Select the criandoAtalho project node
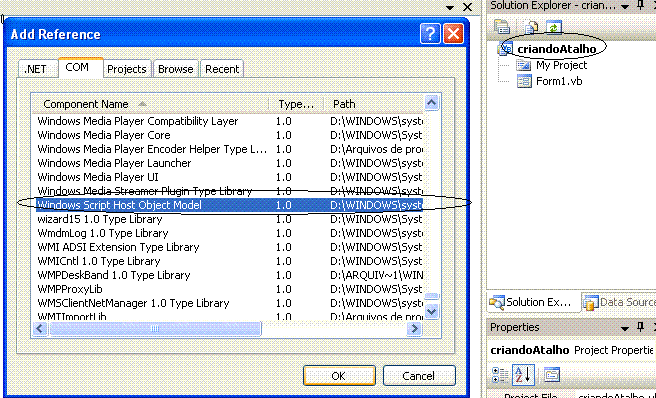Screen dimensions: 656x398 [556, 49]
